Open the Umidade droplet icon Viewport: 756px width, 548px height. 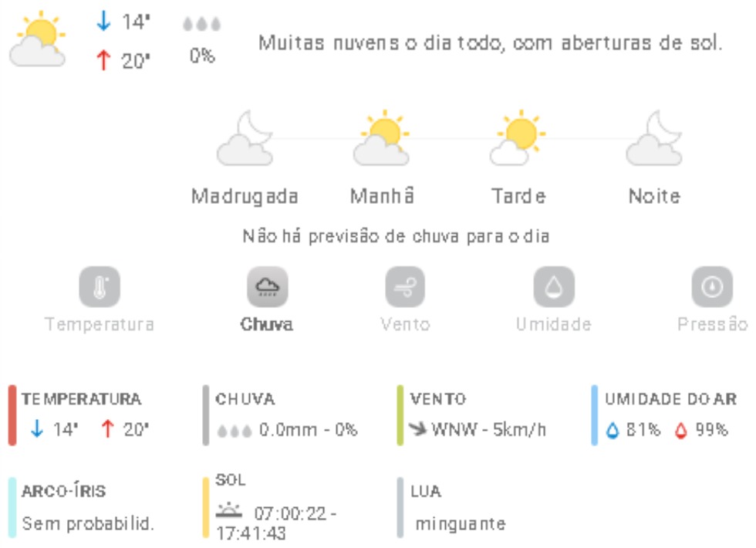pyautogui.click(x=554, y=287)
